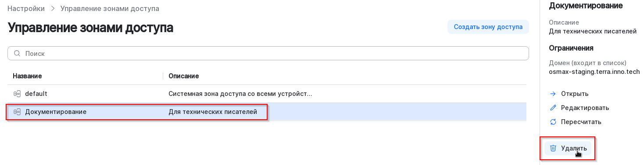Click the pencil icon beside Редактировать
The image size is (644, 165).
pyautogui.click(x=553, y=108)
